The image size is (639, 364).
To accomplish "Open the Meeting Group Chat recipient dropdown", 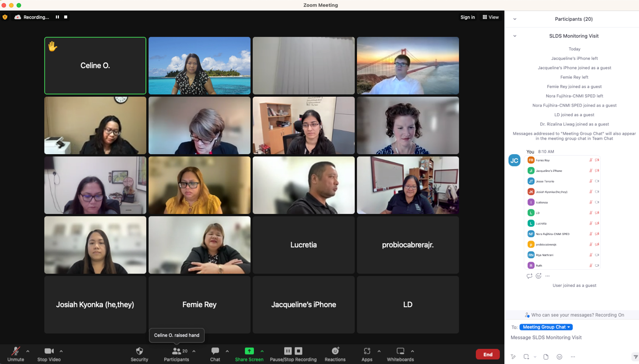I will 546,327.
